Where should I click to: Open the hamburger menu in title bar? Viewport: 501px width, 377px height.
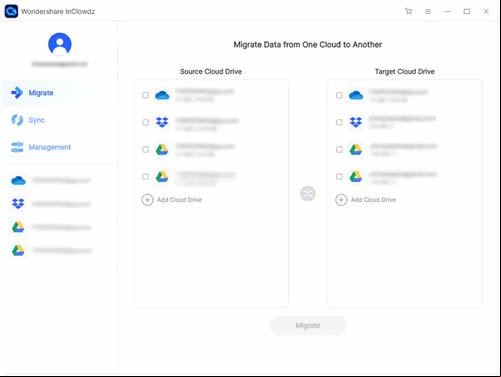coord(428,11)
